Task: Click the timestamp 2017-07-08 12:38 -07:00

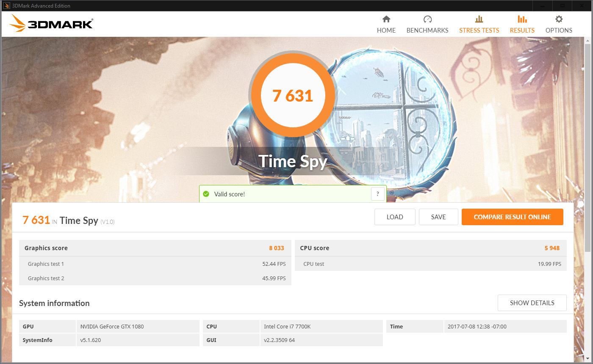Action: point(477,326)
